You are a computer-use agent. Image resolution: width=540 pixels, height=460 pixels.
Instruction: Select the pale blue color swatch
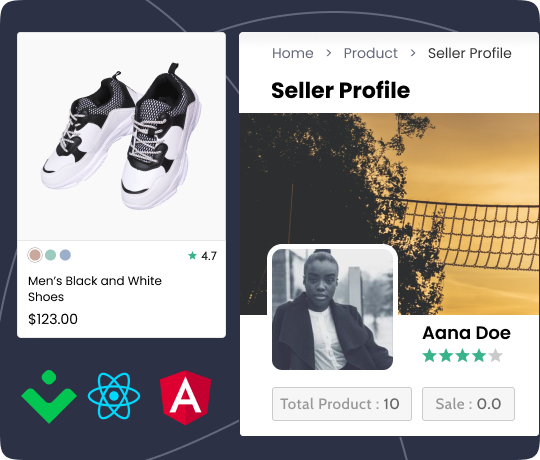tap(65, 255)
